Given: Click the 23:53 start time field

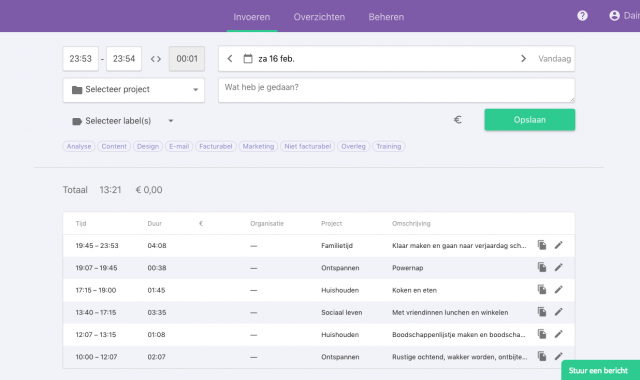Looking at the screenshot, I should click(x=80, y=59).
